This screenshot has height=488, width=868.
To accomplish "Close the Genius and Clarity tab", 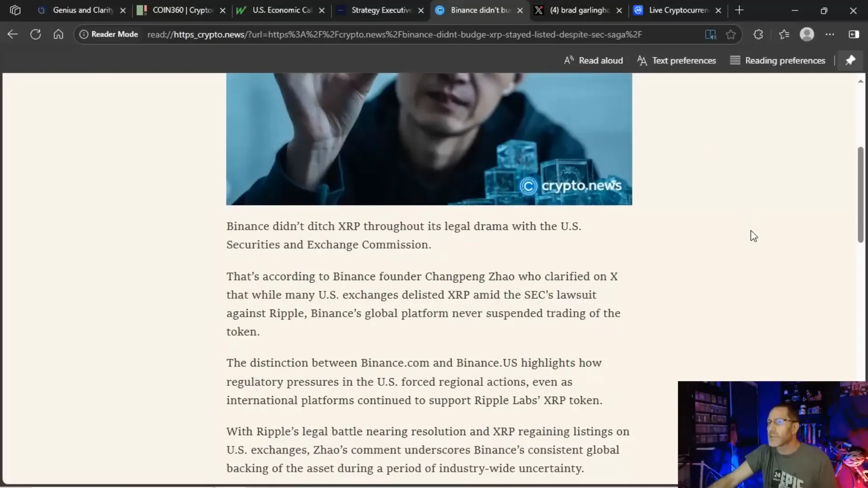I will coord(123,10).
